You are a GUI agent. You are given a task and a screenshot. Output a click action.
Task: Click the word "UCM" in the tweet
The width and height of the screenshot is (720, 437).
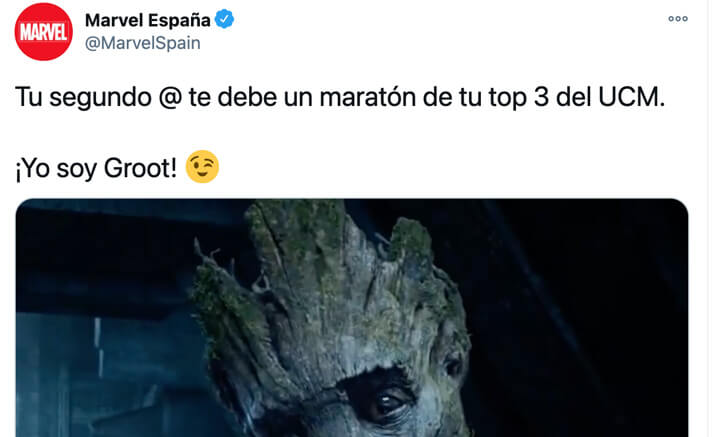pyautogui.click(x=628, y=97)
